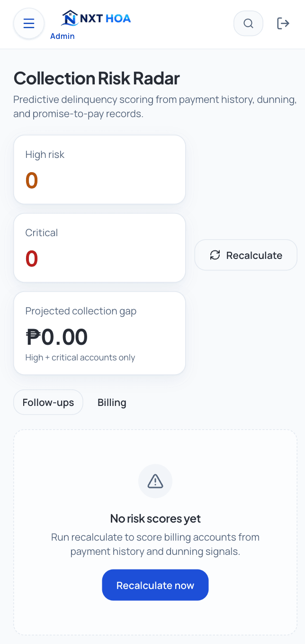305x644 pixels.
Task: Click the Collection Risk Radar heading
Action: click(97, 78)
